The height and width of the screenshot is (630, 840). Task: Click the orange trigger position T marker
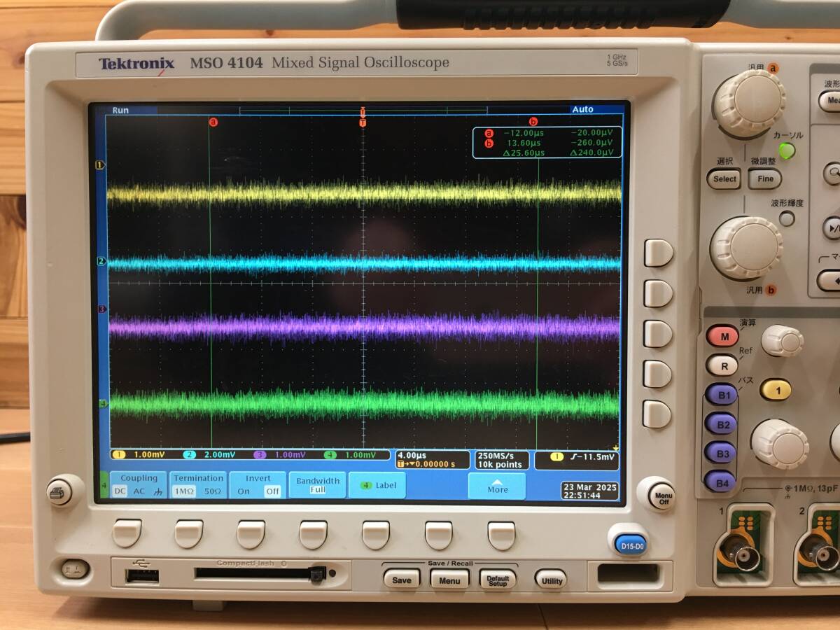(x=363, y=122)
